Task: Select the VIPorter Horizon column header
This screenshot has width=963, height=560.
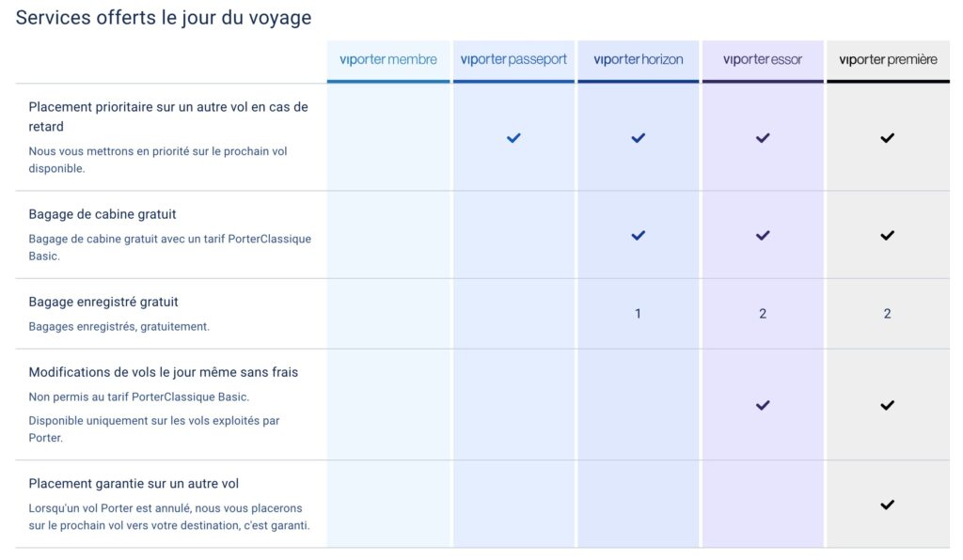Action: [x=639, y=60]
